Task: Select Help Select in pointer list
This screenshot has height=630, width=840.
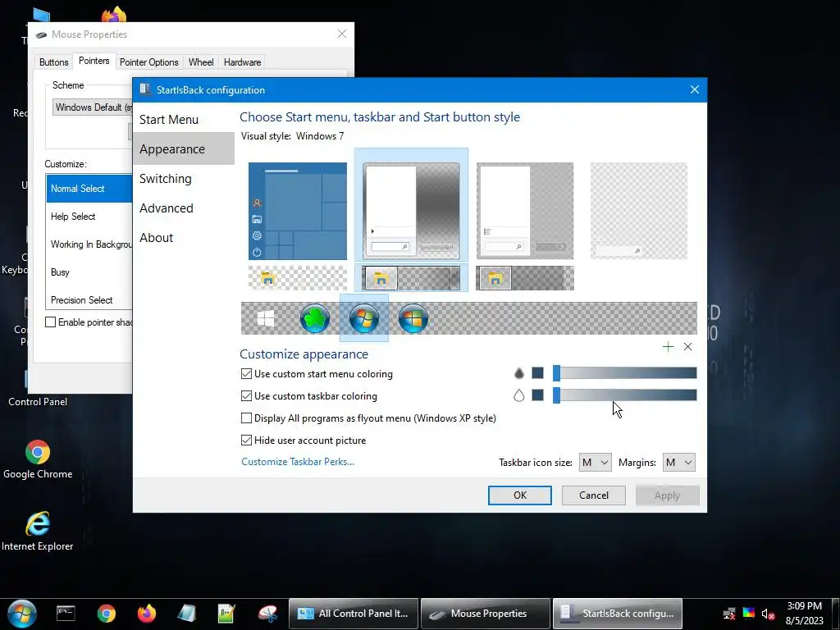Action: [x=89, y=217]
